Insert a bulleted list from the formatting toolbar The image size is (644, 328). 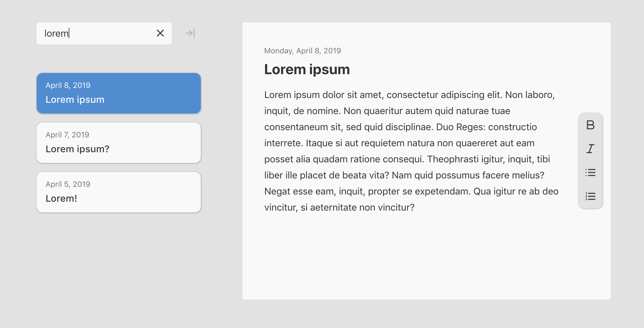point(590,172)
